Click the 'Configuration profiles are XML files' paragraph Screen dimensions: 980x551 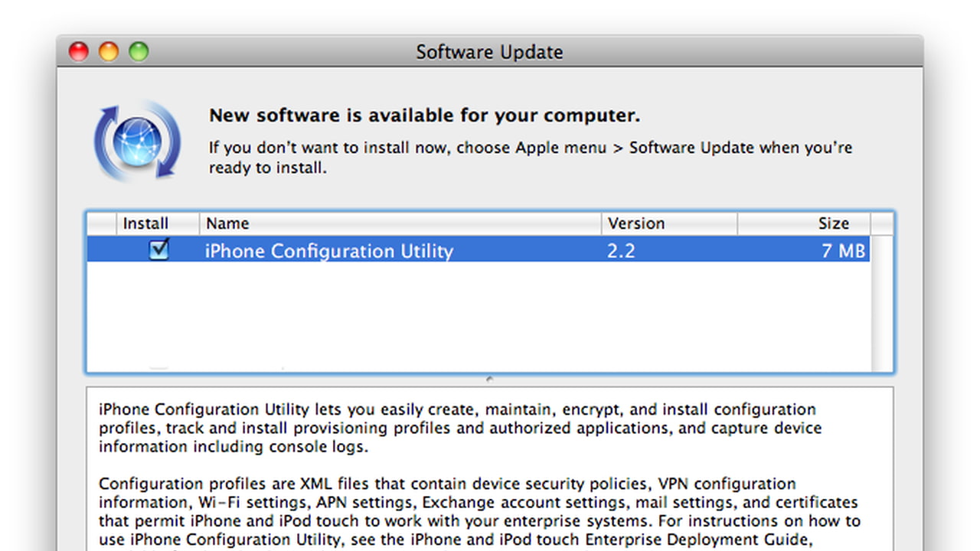tap(479, 511)
